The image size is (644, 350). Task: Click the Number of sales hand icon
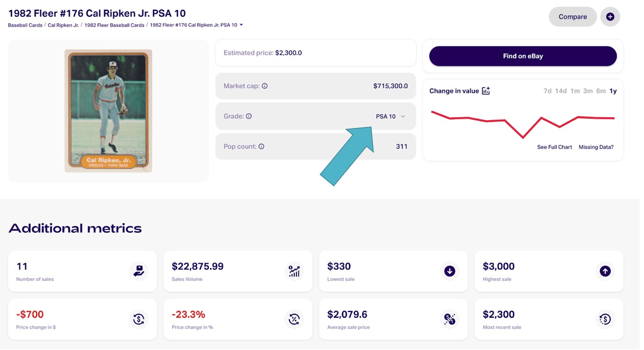coord(138,271)
